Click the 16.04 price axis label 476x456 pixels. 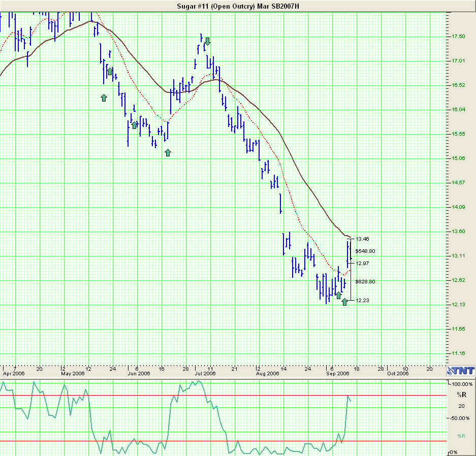click(x=458, y=110)
